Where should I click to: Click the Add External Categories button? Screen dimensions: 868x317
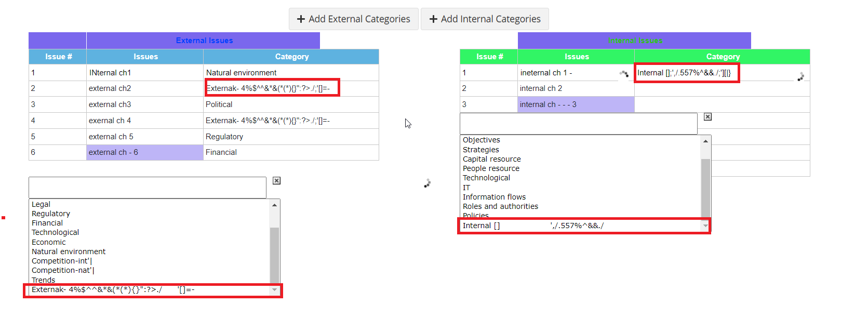pyautogui.click(x=353, y=19)
